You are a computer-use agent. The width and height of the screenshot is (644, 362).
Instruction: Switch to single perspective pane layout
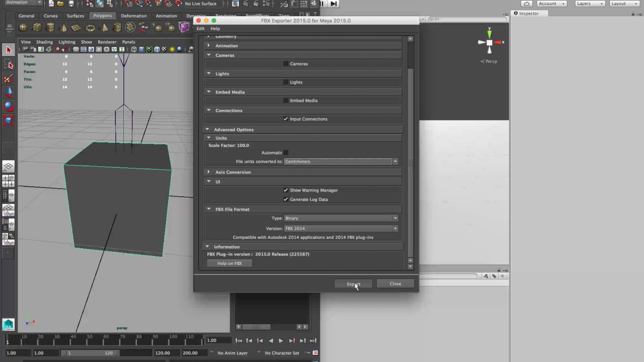tap(9, 166)
